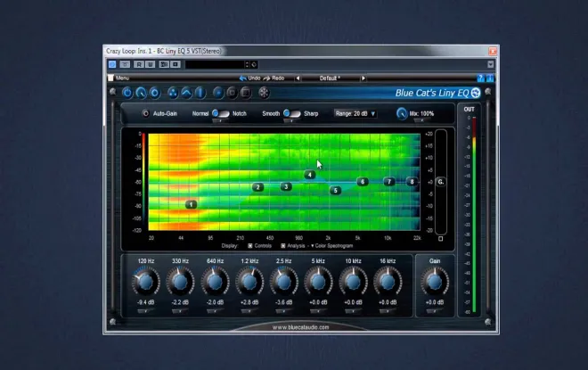Go to next preset with right arrow
Screen dimensions: 588x370
(x=363, y=78)
